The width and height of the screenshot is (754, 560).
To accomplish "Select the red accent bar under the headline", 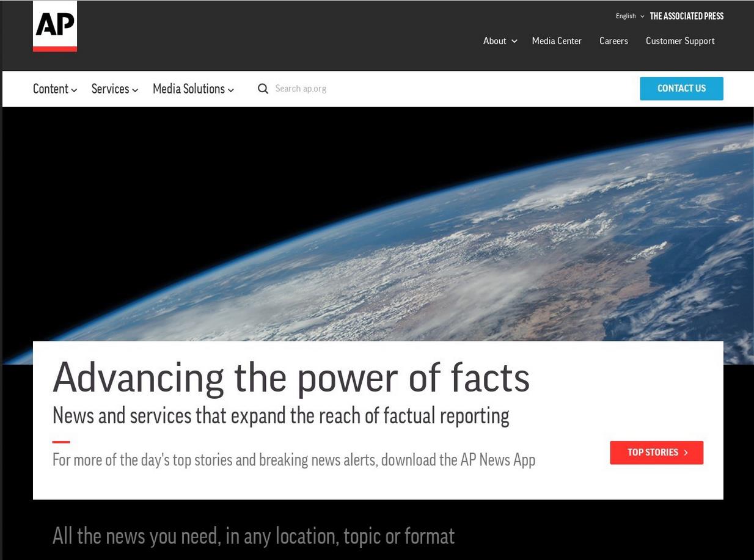I will click(x=59, y=442).
